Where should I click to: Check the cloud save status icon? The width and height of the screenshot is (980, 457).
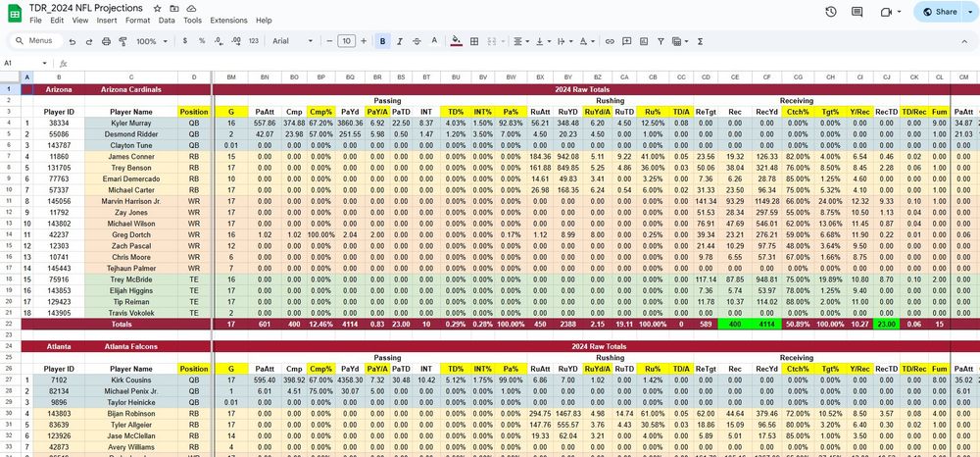(191, 9)
